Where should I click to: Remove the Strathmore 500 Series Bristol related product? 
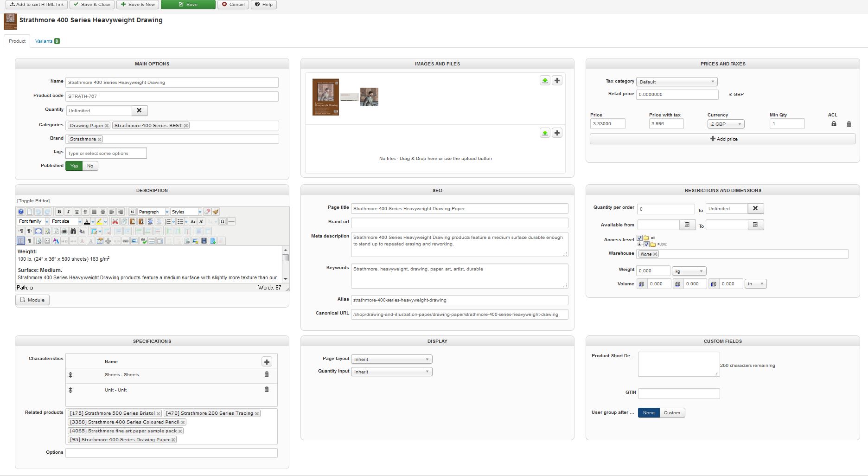pyautogui.click(x=158, y=413)
